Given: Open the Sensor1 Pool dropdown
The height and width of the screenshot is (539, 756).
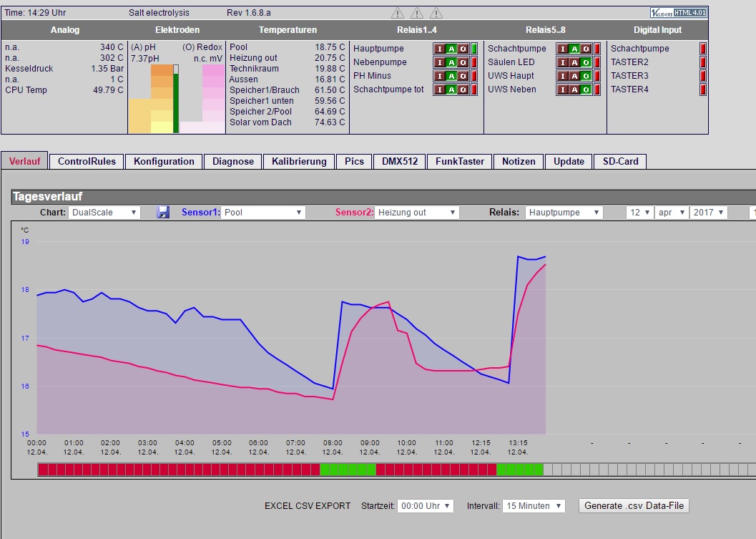Looking at the screenshot, I should pos(262,213).
